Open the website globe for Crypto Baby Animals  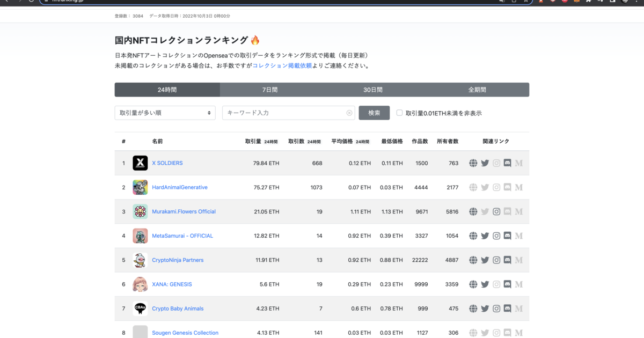pyautogui.click(x=473, y=308)
